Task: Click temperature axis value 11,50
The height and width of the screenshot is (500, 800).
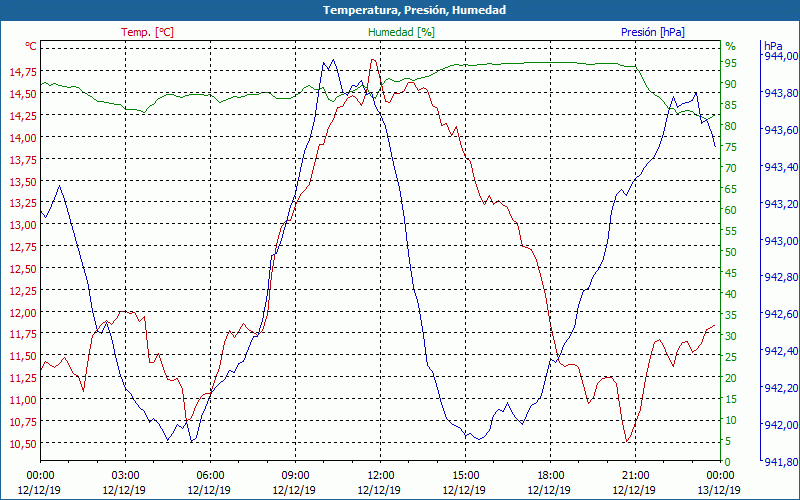Action: click(x=23, y=356)
